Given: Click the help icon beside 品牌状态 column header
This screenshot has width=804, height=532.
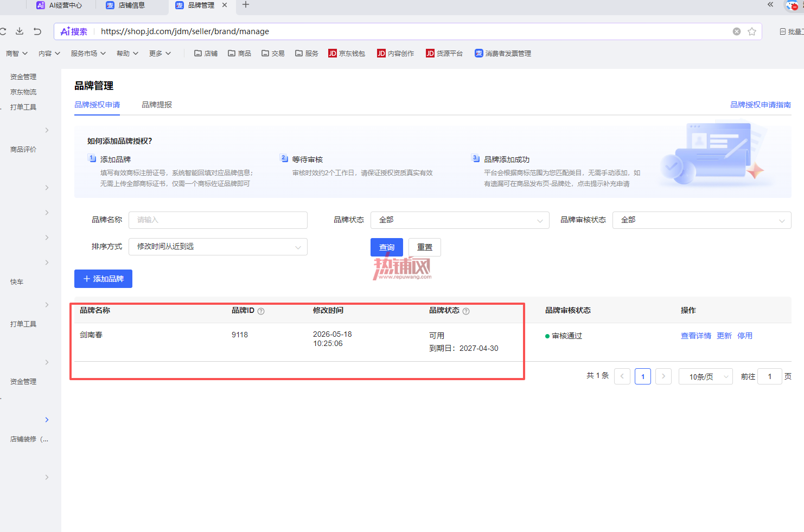Looking at the screenshot, I should 466,311.
